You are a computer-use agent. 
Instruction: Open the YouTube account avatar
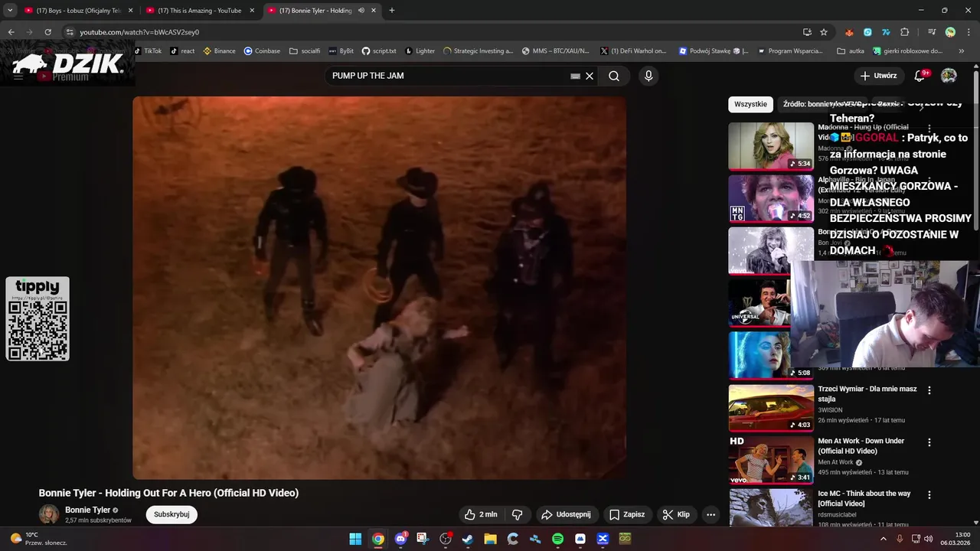(949, 76)
